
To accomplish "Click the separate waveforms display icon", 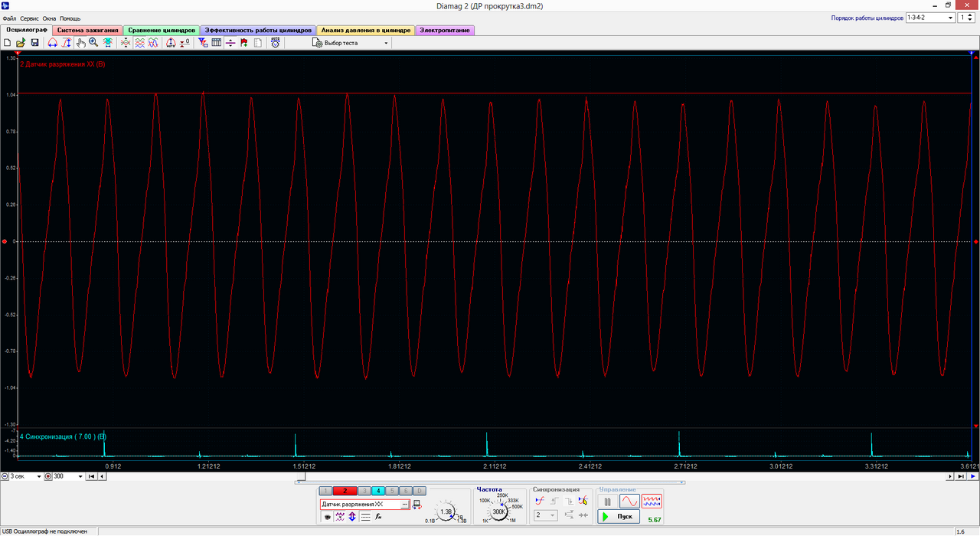I will point(140,43).
